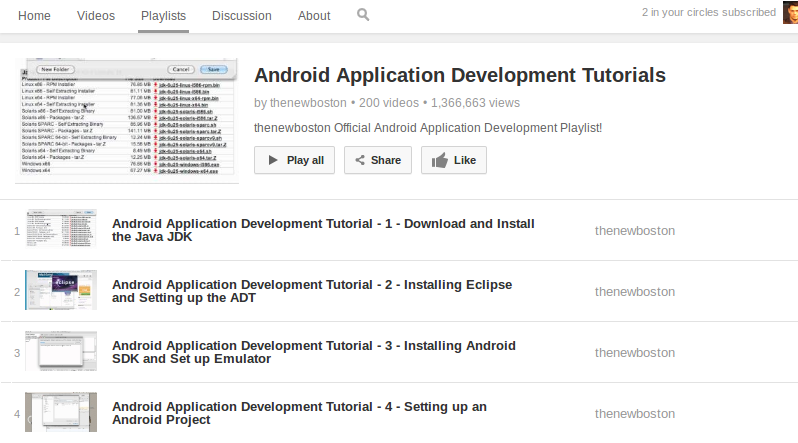Click the '1,366,663 views' text
This screenshot has width=798, height=443.
(x=475, y=103)
